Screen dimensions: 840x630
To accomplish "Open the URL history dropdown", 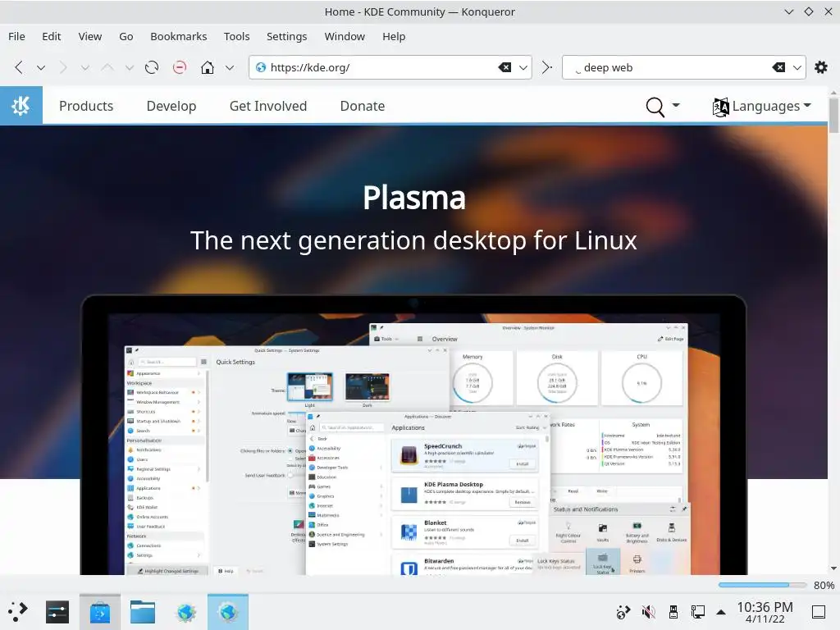I will pos(523,68).
